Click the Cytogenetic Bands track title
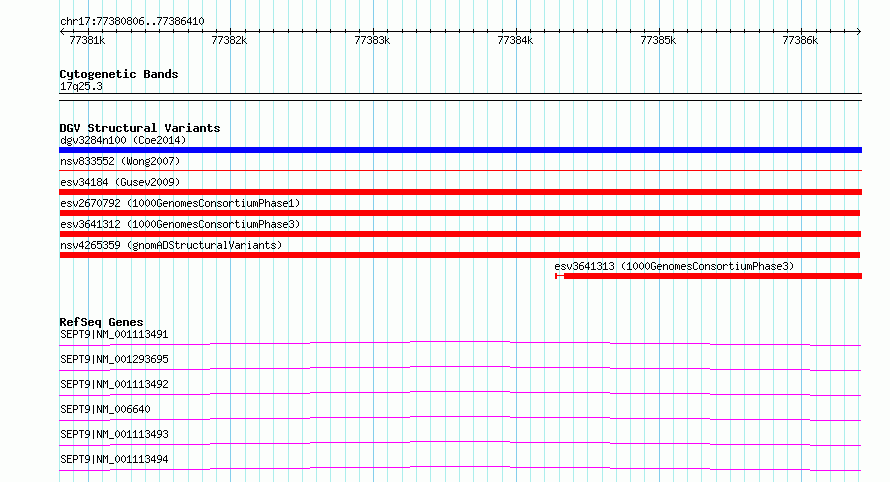Image resolution: width=890 pixels, height=482 pixels. pyautogui.click(x=119, y=74)
